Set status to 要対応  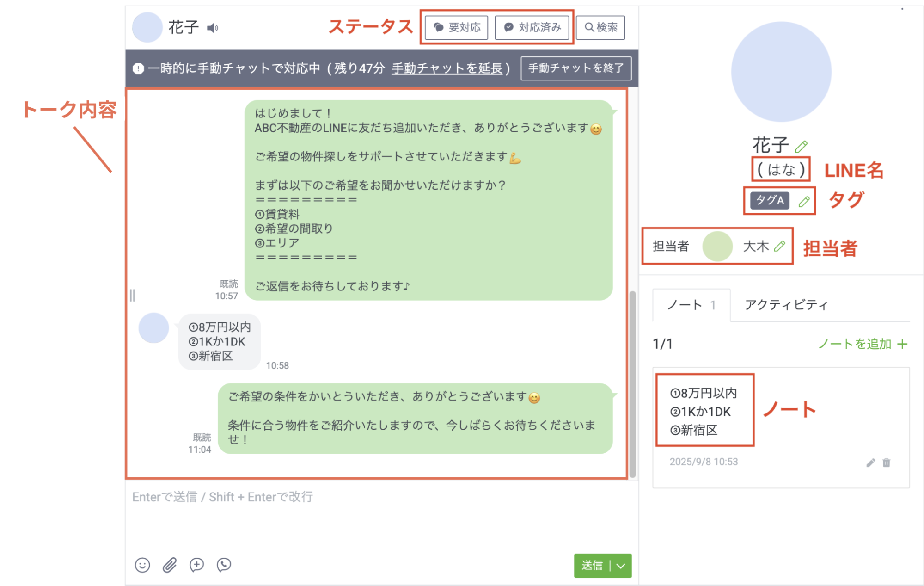455,27
